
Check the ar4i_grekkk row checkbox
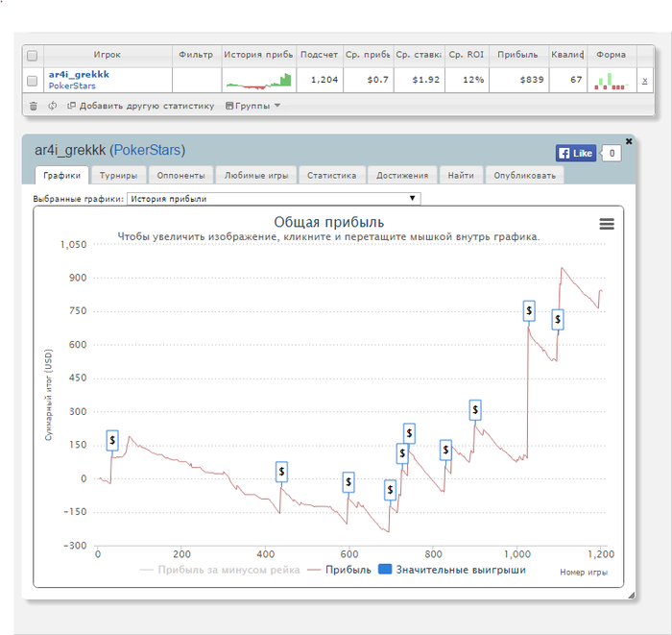(x=32, y=81)
